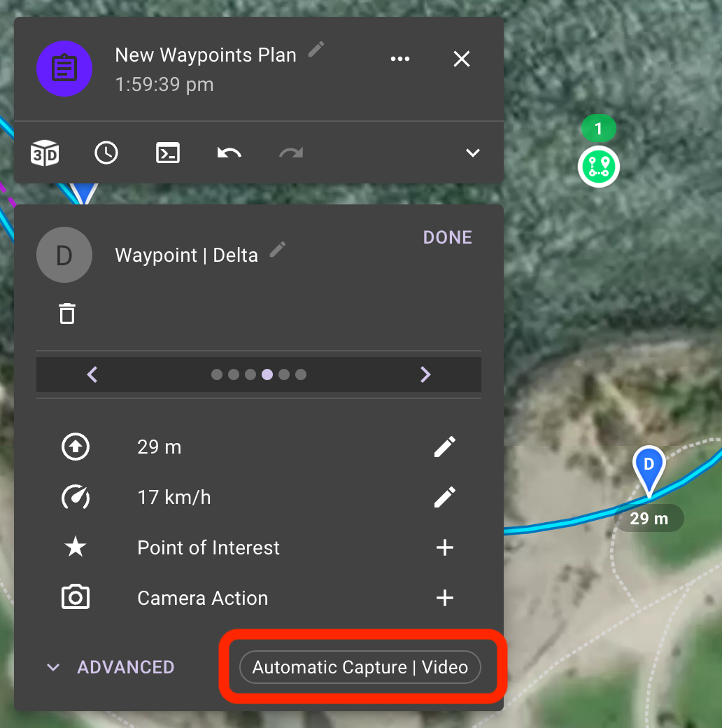Click the Point of Interest label
Screen dimensions: 722x728
click(x=208, y=547)
